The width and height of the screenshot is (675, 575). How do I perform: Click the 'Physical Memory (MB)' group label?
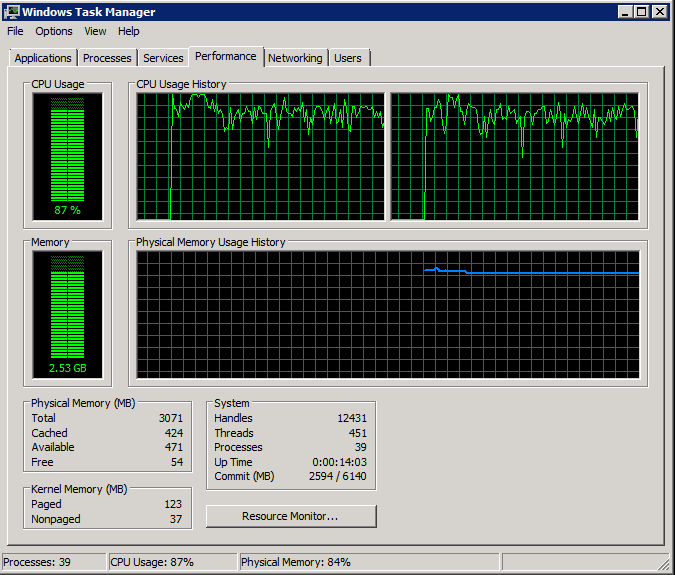[83, 403]
